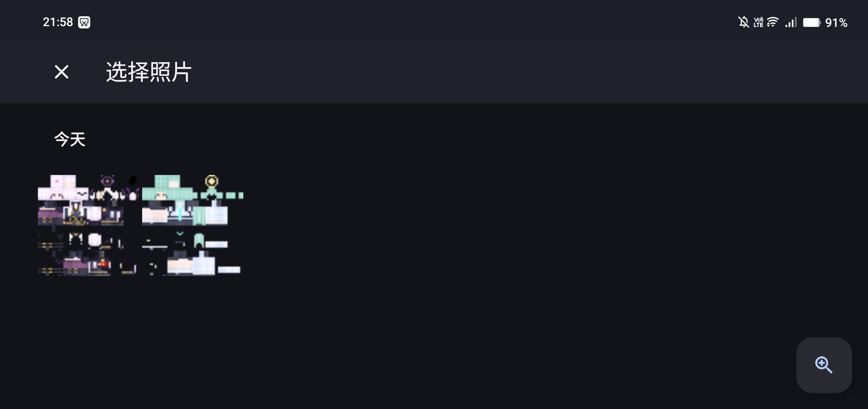Click the cellular signal strength icon
Screen dimensions: 868x409
[x=791, y=22]
